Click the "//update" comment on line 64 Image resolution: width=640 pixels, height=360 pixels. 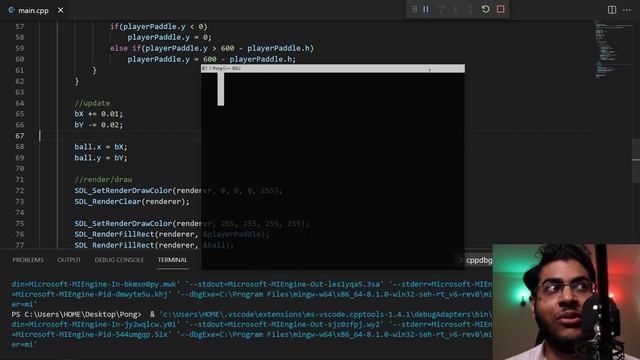(92, 103)
